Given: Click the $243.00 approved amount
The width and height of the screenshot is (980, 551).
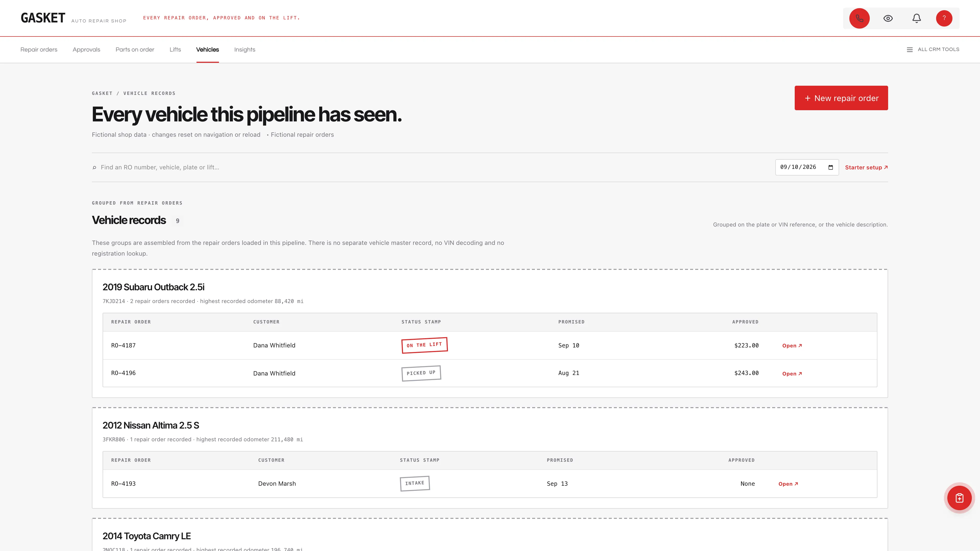Looking at the screenshot, I should [x=746, y=373].
